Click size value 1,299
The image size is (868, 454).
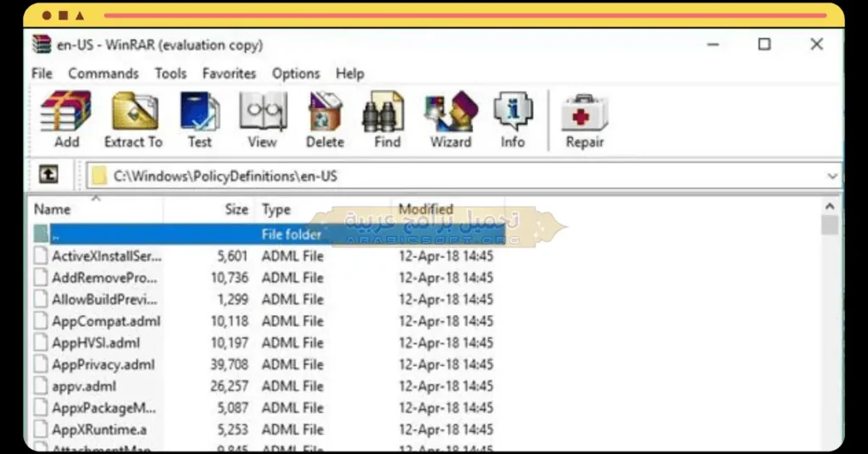[232, 299]
